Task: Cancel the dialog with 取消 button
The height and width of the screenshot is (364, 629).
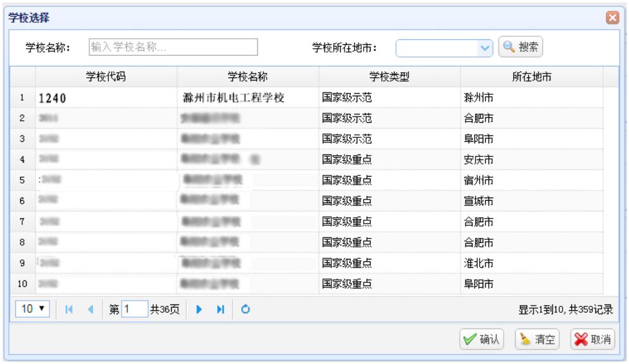Action: click(592, 339)
